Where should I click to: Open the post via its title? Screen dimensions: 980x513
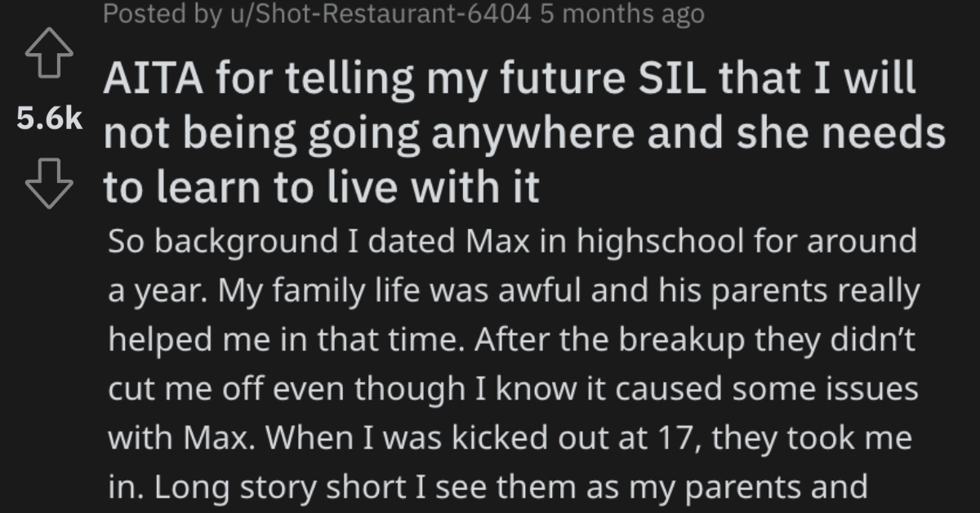pos(523,133)
